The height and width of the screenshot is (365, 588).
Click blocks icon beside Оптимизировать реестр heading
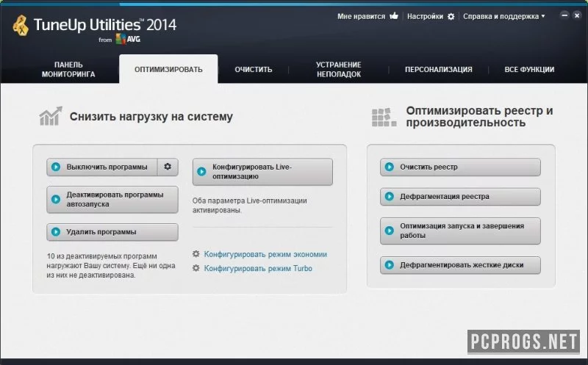384,118
